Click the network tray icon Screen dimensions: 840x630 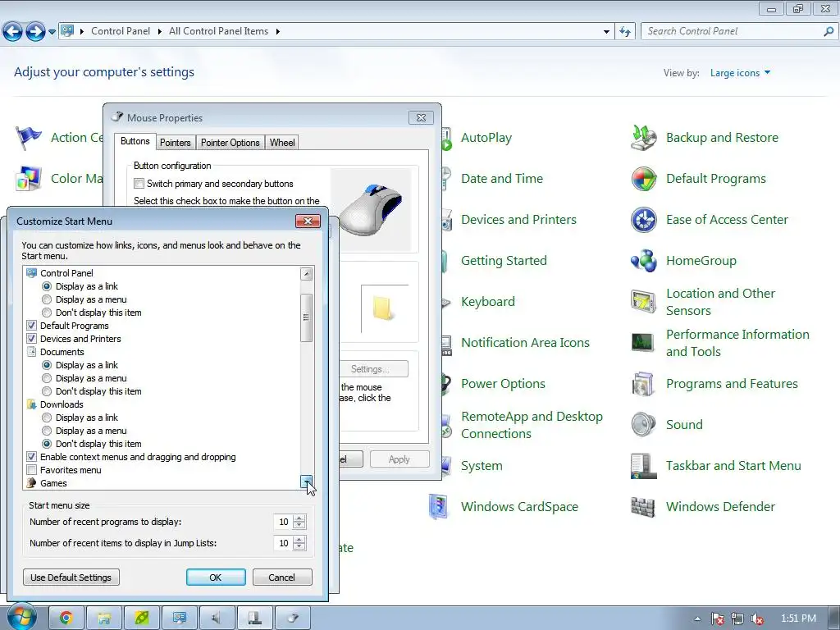pos(737,619)
